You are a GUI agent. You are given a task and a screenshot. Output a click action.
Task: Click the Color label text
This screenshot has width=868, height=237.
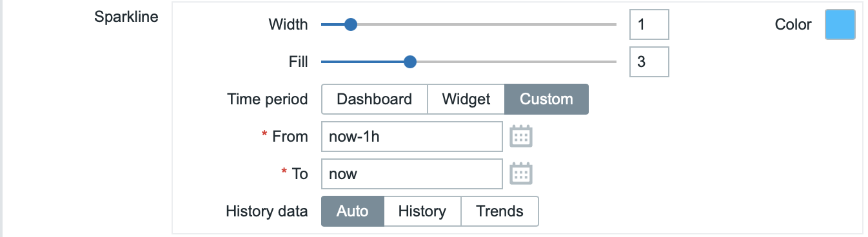(x=793, y=24)
